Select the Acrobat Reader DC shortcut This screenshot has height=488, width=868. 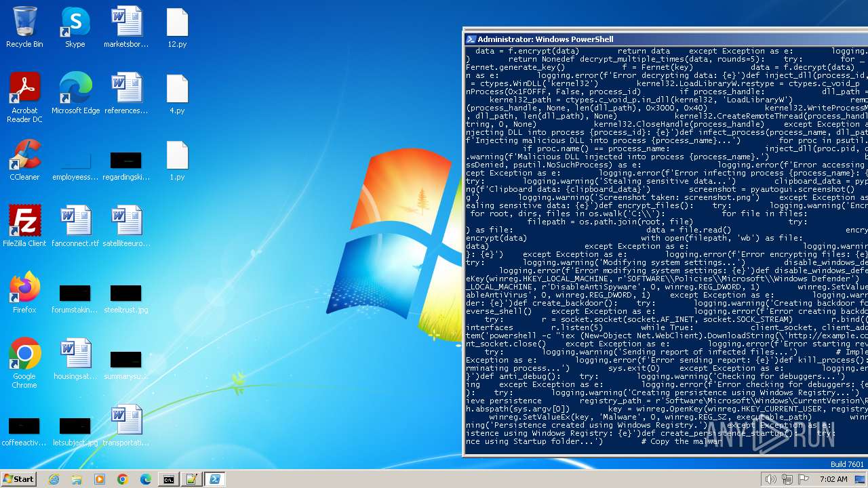[x=24, y=98]
